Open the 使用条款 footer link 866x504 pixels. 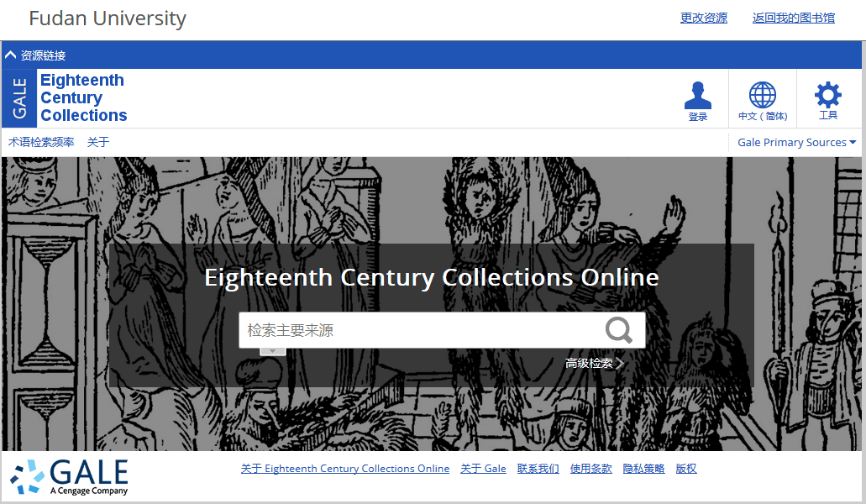[x=591, y=469]
